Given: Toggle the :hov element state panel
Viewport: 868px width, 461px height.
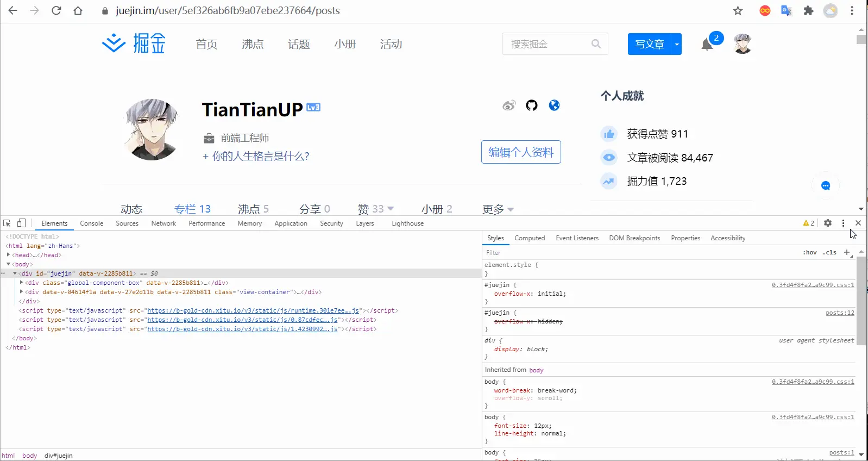Looking at the screenshot, I should click(809, 252).
